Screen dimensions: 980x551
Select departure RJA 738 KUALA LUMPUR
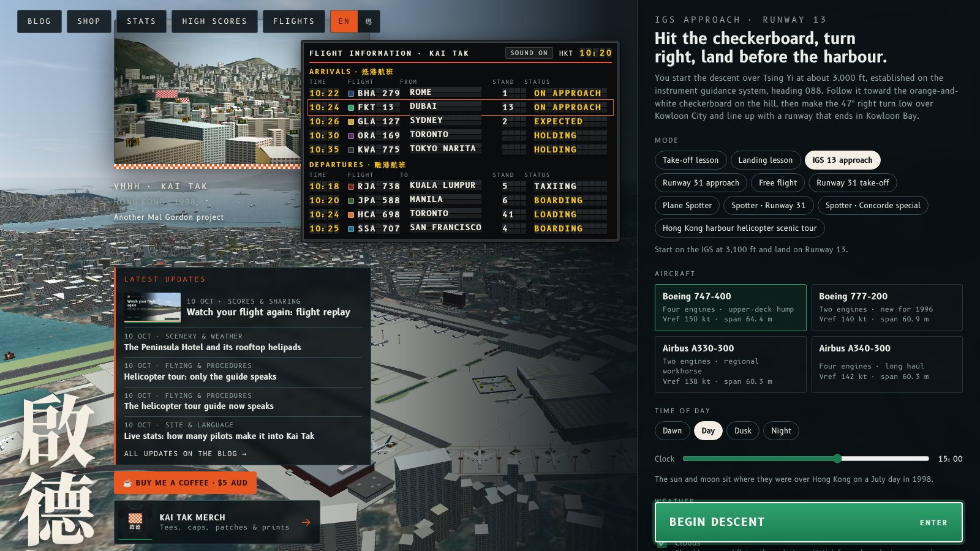pyautogui.click(x=460, y=186)
